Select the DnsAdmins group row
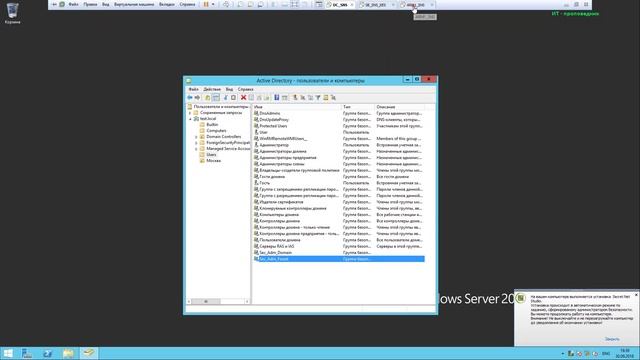 339,113
